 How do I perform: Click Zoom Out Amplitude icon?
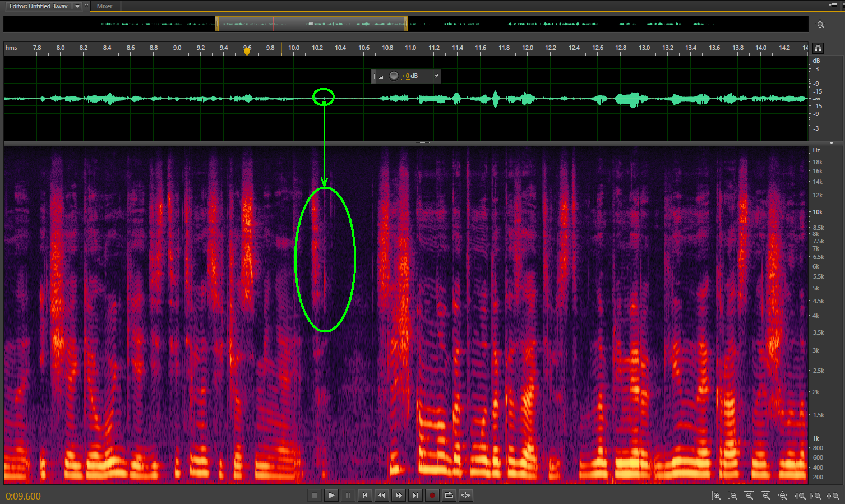(x=733, y=496)
